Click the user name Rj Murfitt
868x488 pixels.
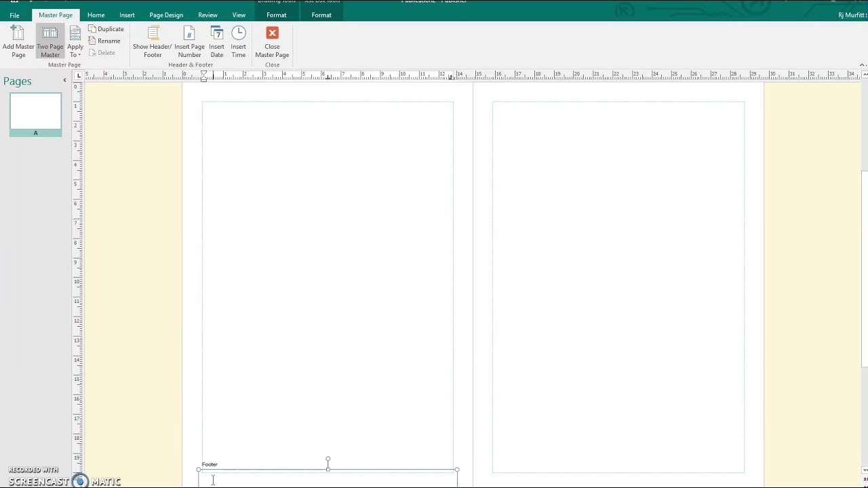[852, 15]
